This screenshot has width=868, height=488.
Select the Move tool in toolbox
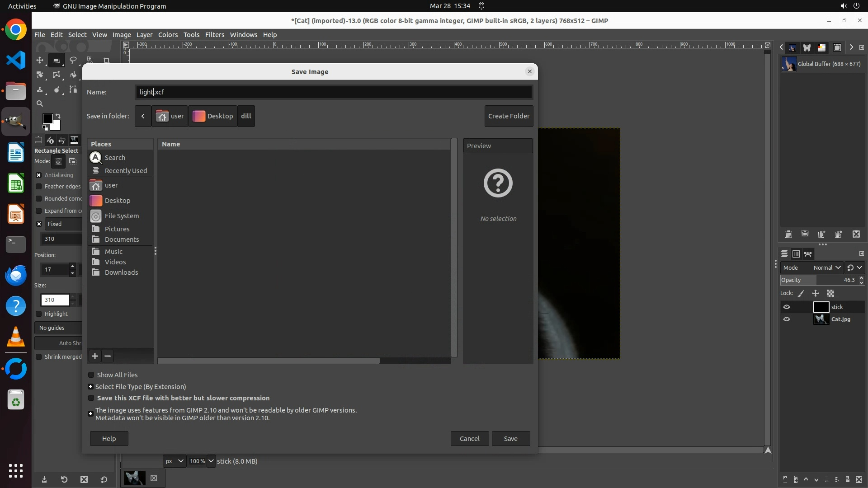tap(40, 60)
